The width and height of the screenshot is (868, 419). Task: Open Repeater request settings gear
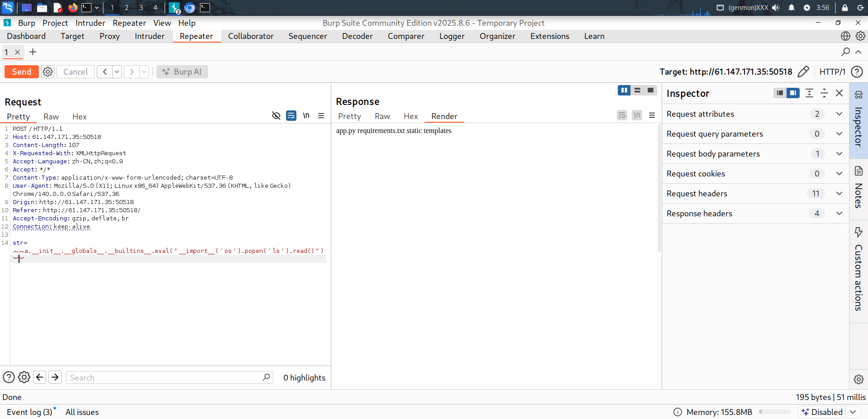click(48, 71)
